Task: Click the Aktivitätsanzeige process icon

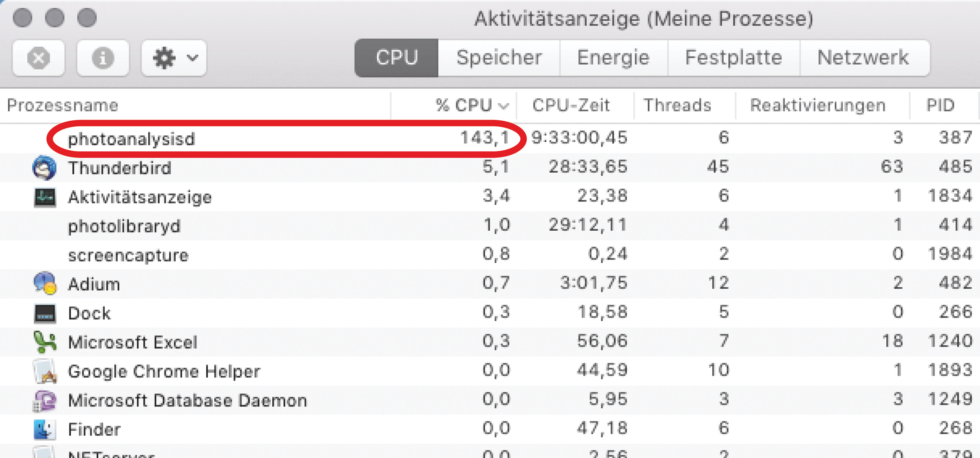Action: pos(44,197)
